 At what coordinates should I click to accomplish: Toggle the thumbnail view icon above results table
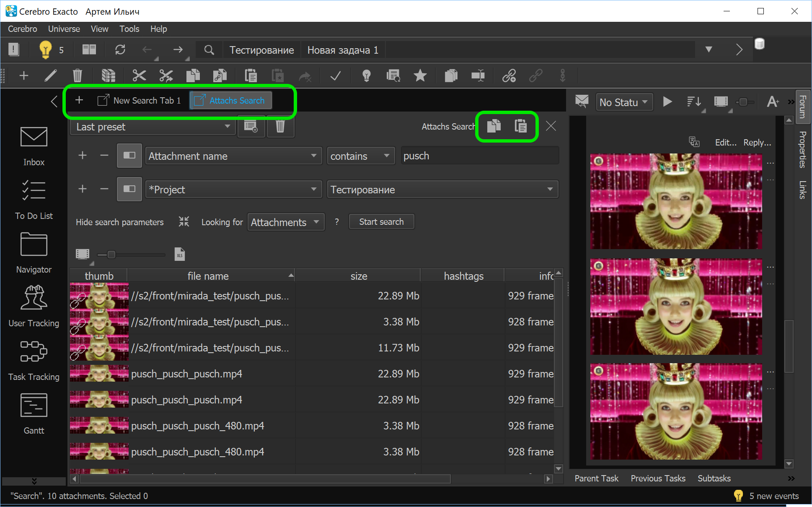point(83,254)
